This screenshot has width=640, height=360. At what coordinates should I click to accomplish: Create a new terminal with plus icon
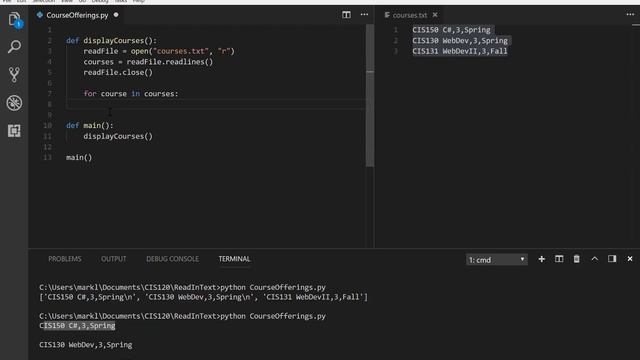pyautogui.click(x=542, y=259)
